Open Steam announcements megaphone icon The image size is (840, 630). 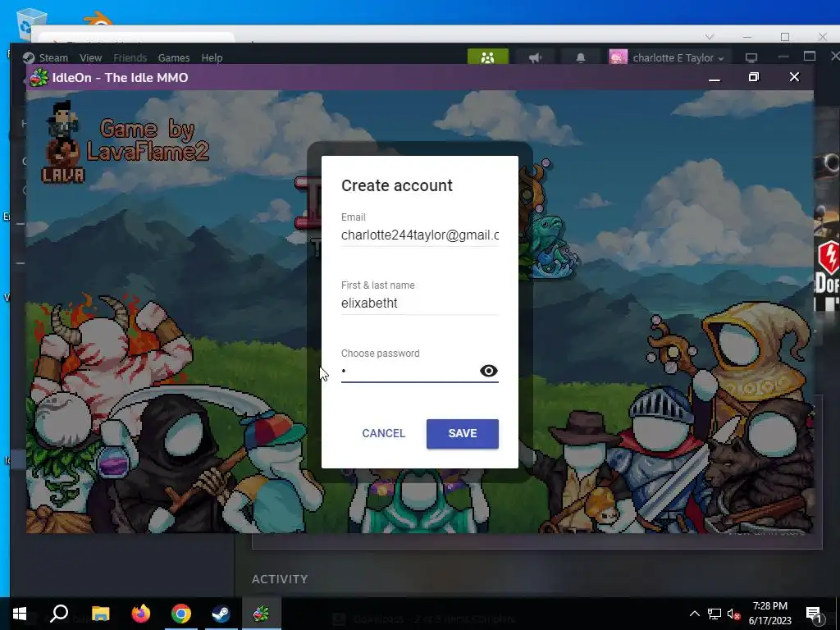(535, 57)
